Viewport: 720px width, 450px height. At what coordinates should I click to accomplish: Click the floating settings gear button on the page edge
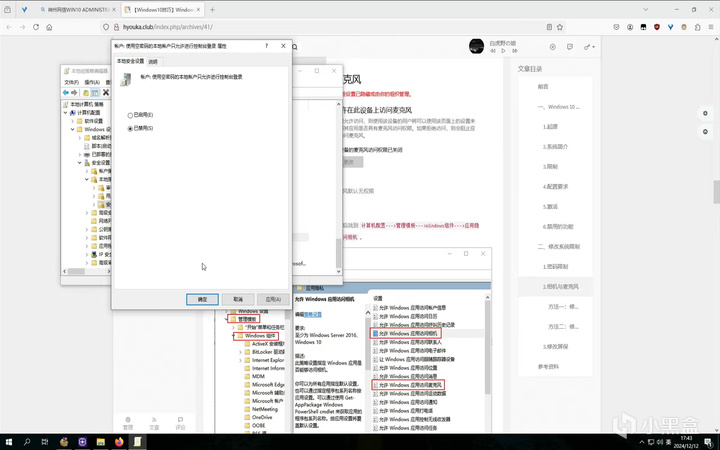[705, 113]
